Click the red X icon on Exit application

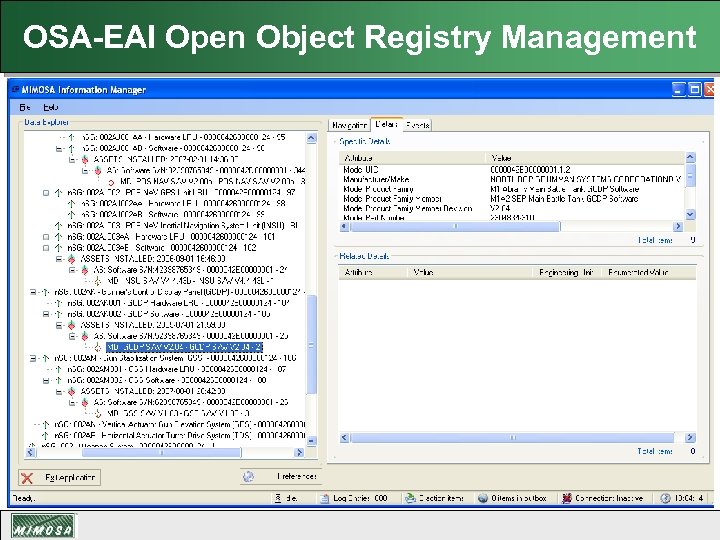tap(27, 478)
